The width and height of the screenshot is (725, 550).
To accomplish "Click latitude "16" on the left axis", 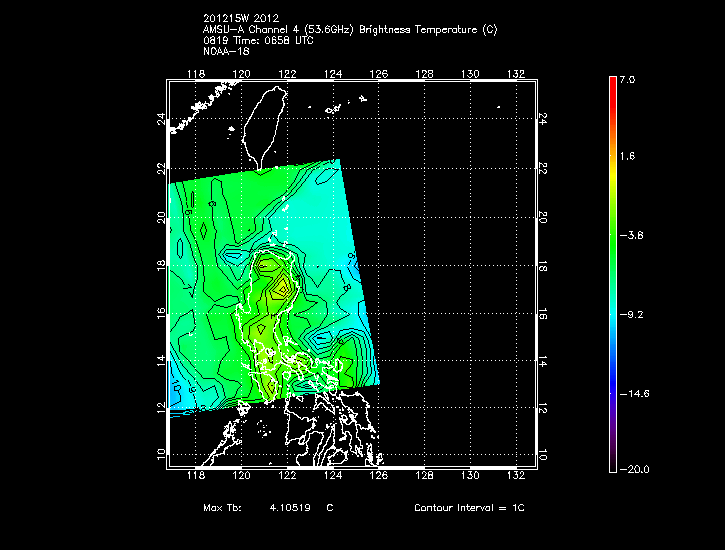I will (x=161, y=313).
